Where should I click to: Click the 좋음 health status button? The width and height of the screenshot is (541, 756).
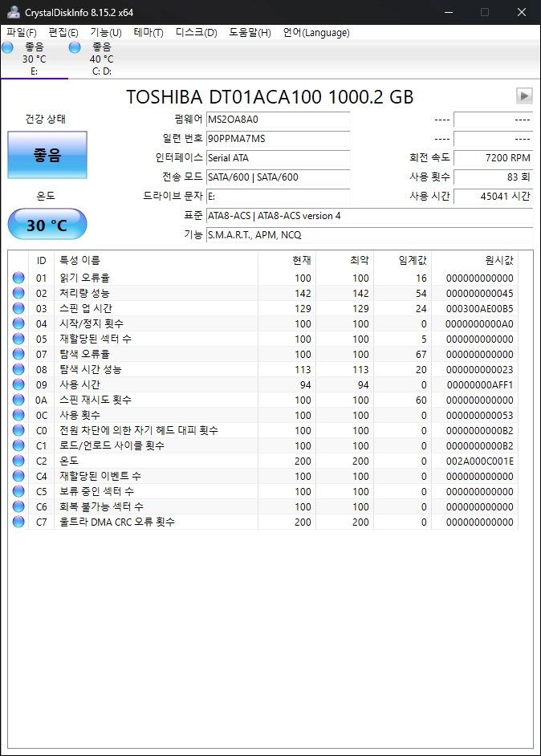pyautogui.click(x=47, y=155)
